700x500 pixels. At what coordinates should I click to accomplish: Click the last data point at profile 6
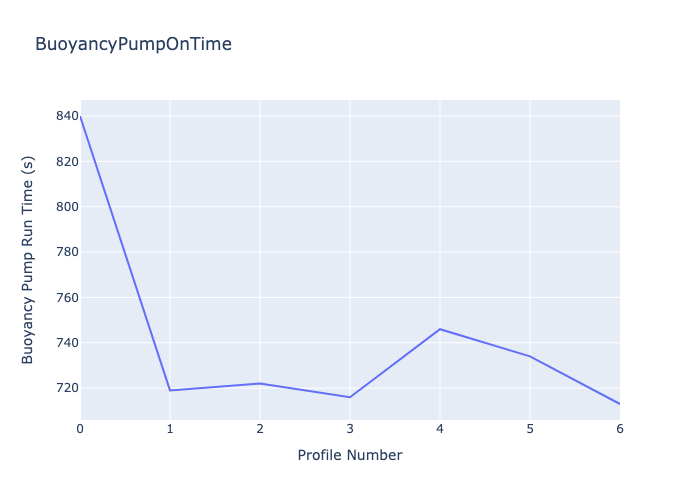coord(620,404)
